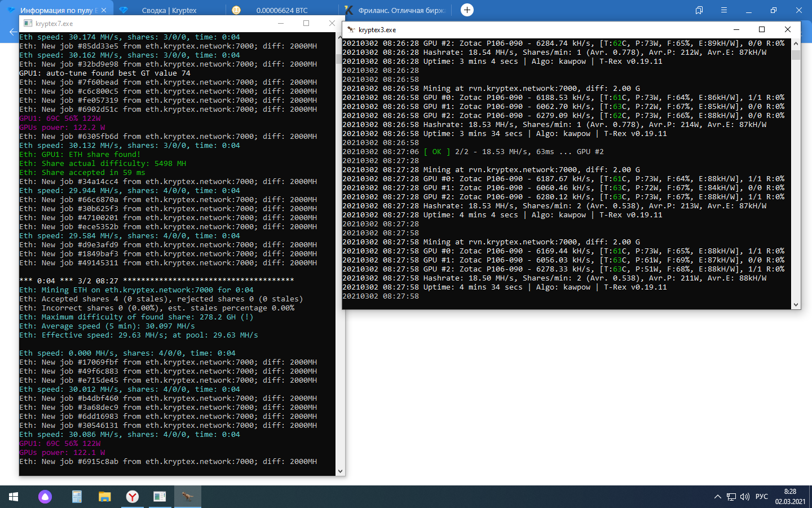Select the 'New job #6915c8ab' line
The width and height of the screenshot is (812, 508).
point(168,462)
